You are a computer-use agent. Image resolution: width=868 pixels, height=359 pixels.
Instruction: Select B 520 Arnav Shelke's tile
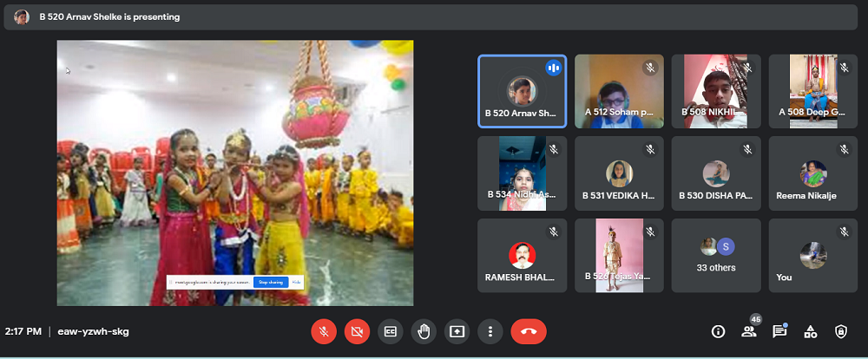click(522, 92)
